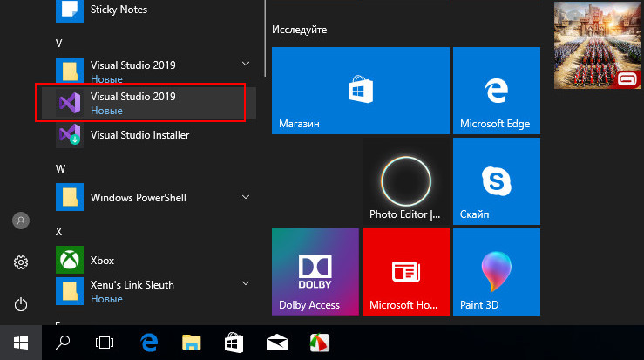644x360 pixels.
Task: Click the Xenu's Link Sleuth folder icon
Action: [x=70, y=291]
